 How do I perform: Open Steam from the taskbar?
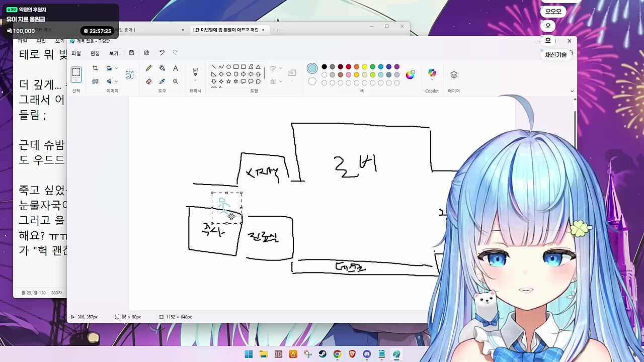click(323, 354)
